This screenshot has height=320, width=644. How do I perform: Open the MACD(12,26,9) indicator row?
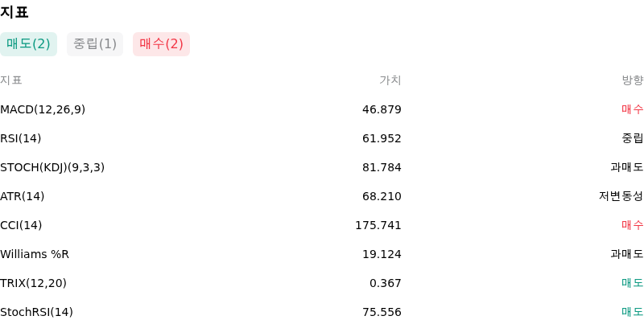[x=322, y=109]
